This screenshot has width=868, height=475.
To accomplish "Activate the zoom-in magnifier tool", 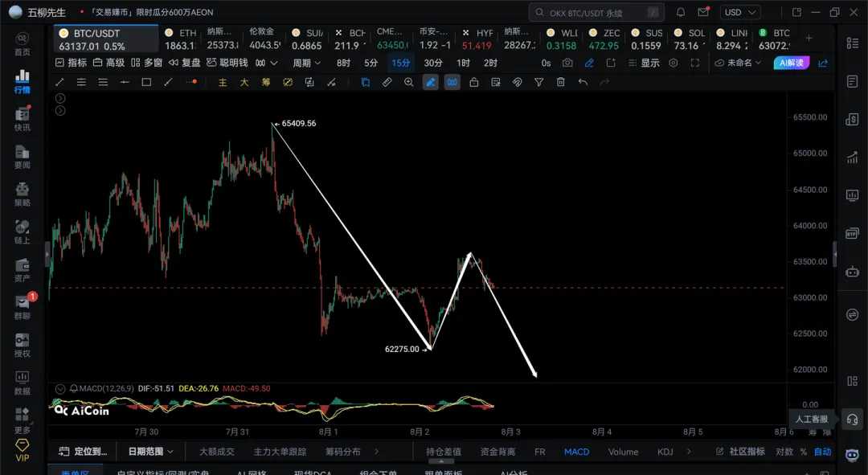I will pyautogui.click(x=408, y=83).
